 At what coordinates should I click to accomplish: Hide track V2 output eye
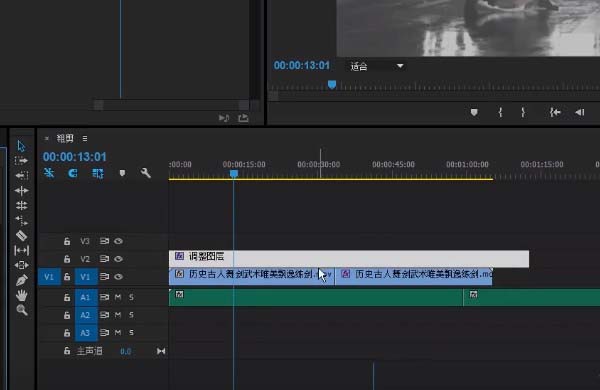coord(119,259)
